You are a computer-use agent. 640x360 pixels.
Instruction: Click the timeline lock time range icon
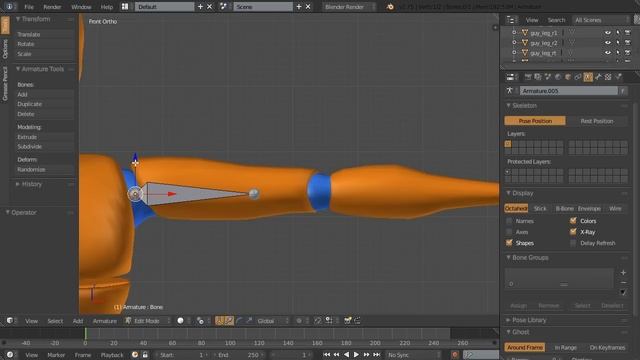point(145,355)
